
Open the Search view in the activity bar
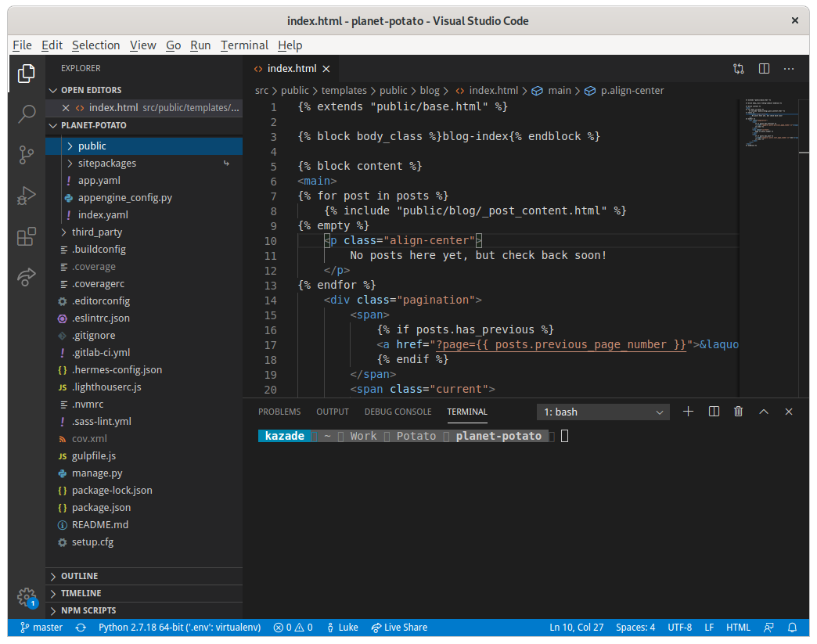(x=26, y=114)
